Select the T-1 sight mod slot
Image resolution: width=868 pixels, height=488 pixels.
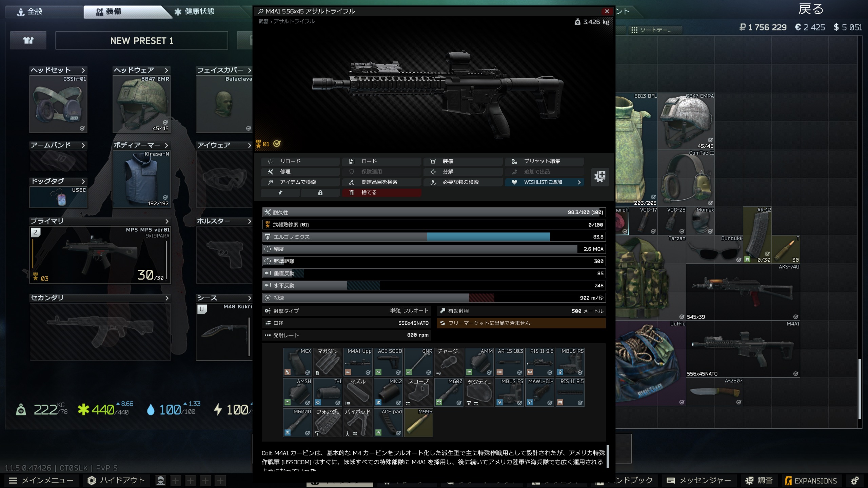(x=328, y=392)
